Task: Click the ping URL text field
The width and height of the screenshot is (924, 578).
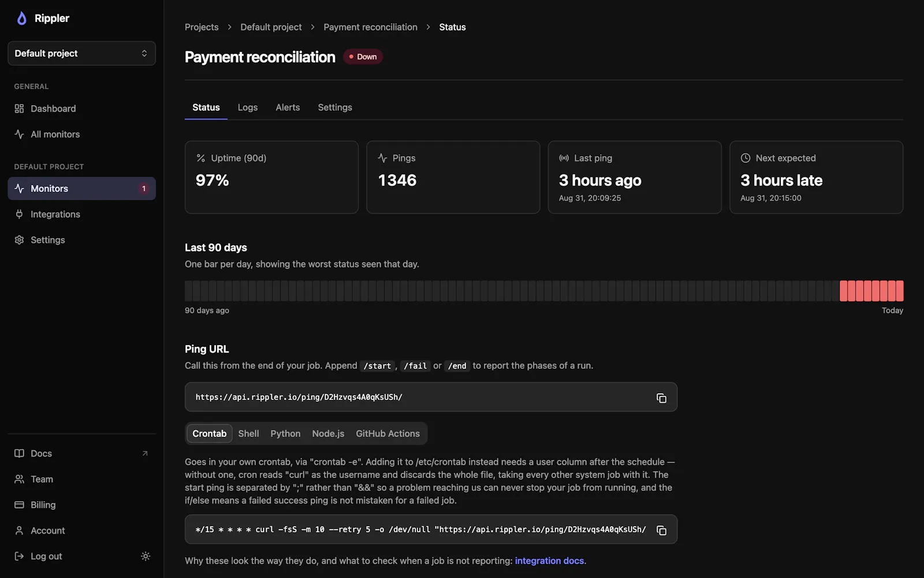Action: pos(431,397)
